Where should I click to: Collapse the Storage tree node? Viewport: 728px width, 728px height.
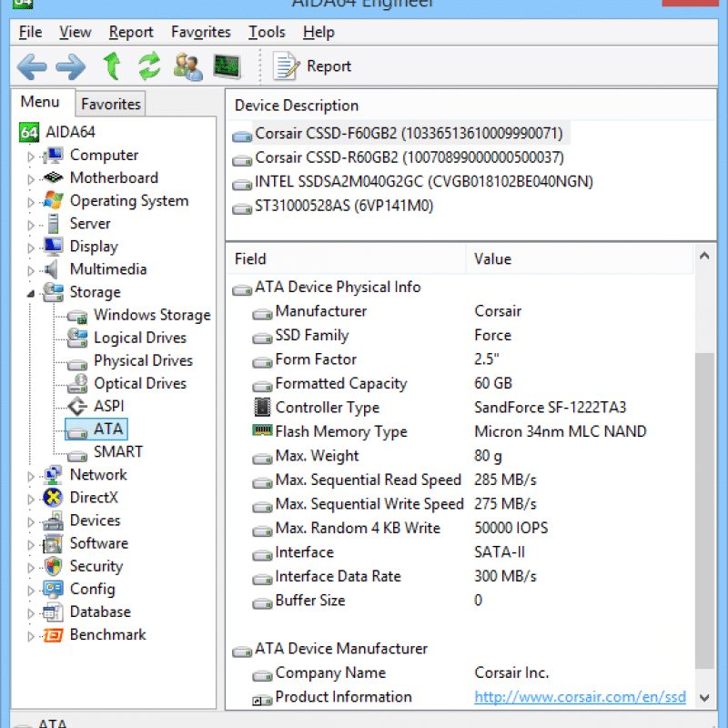pyautogui.click(x=31, y=293)
